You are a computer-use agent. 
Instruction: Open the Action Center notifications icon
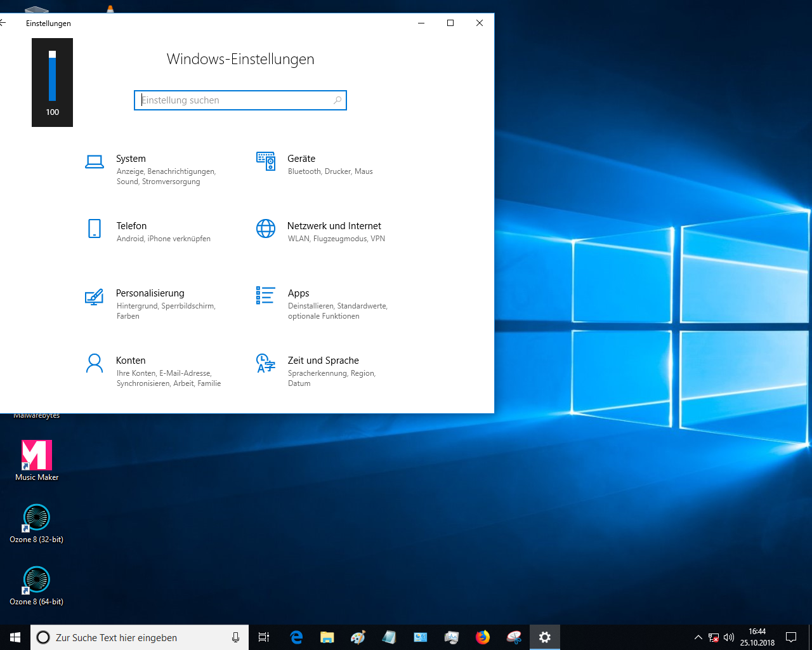tap(791, 637)
